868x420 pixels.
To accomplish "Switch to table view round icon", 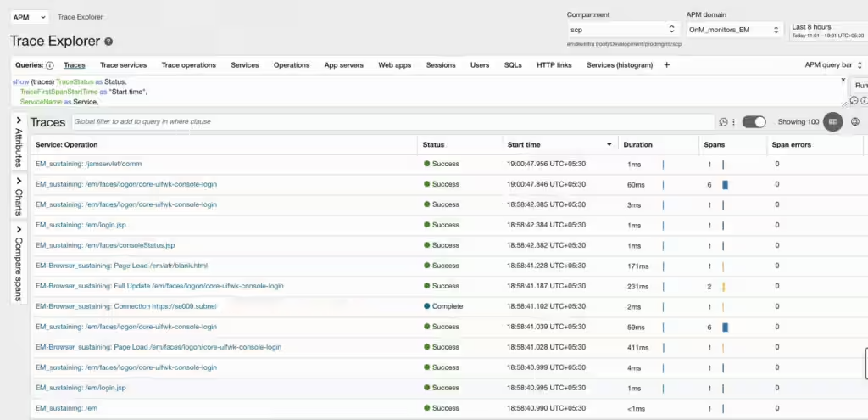I will 833,122.
